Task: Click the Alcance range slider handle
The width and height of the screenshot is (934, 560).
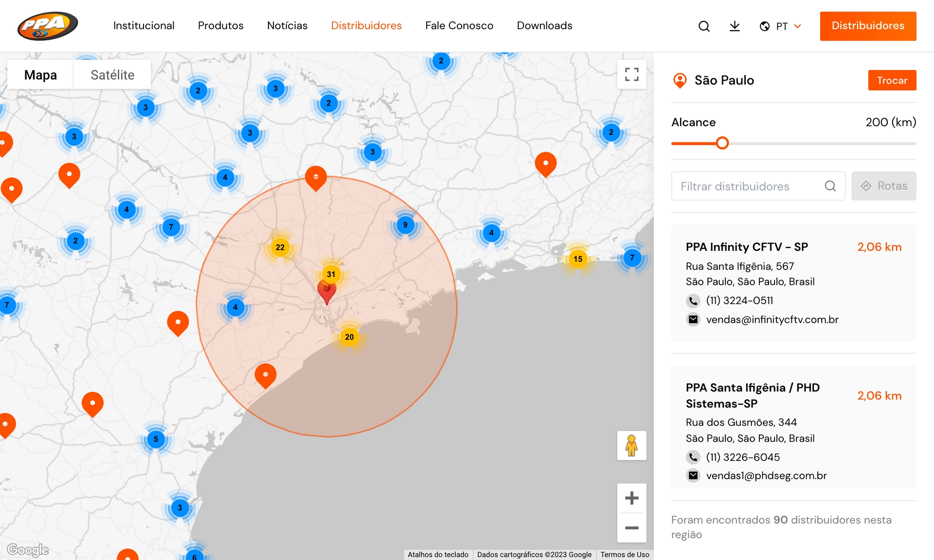Action: [722, 143]
